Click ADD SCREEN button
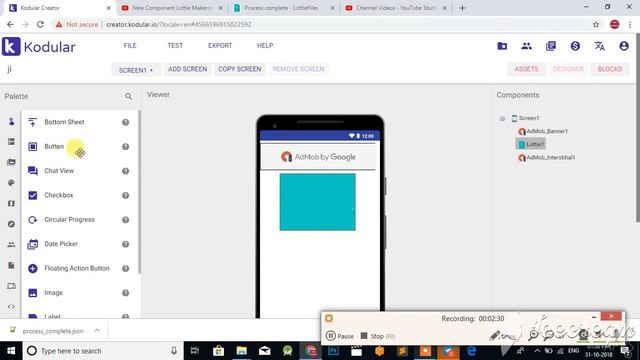The image size is (640, 360). pyautogui.click(x=187, y=69)
